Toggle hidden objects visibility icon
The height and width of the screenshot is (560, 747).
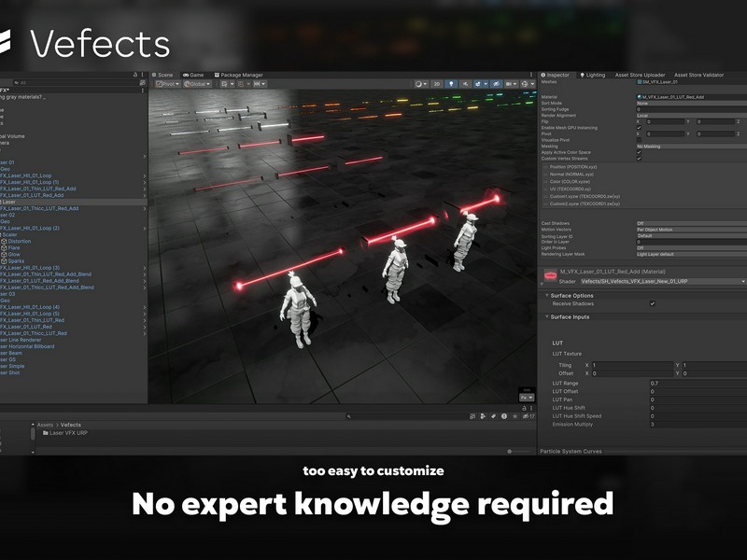496,84
